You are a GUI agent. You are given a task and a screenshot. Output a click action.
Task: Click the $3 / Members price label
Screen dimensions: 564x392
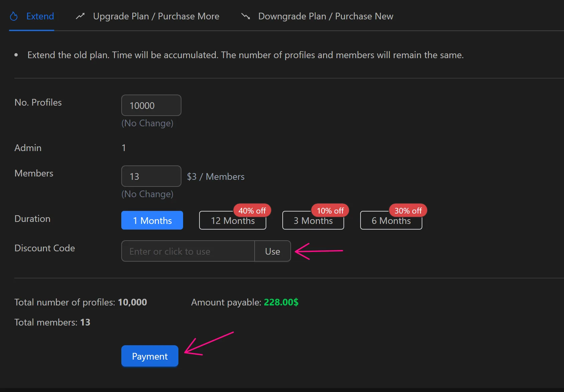216,176
